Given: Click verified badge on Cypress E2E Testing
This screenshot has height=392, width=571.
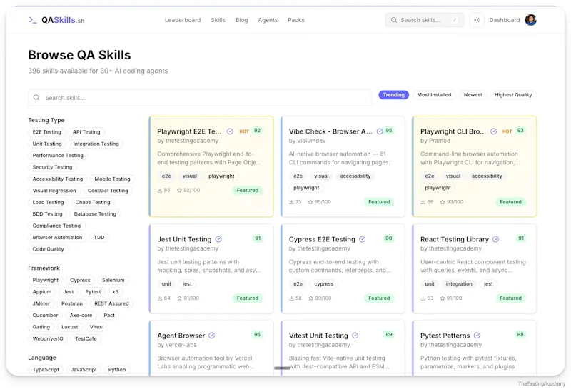Looking at the screenshot, I should [x=363, y=239].
